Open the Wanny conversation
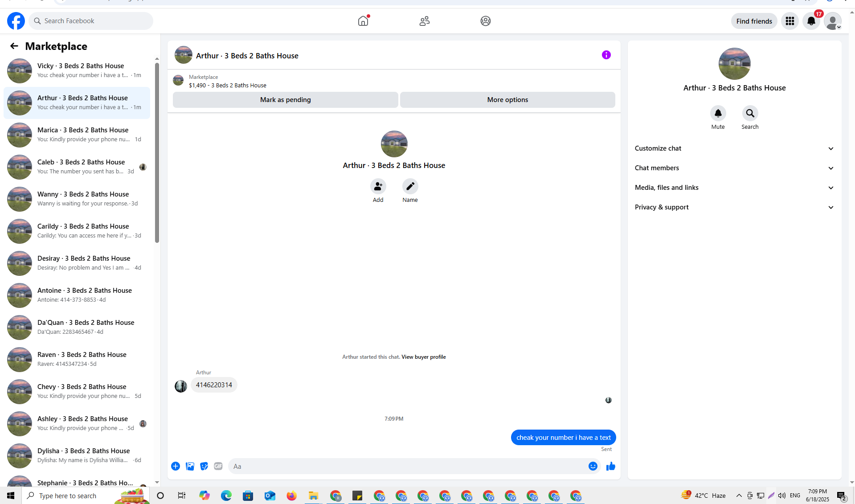The width and height of the screenshot is (855, 504). pos(77,199)
